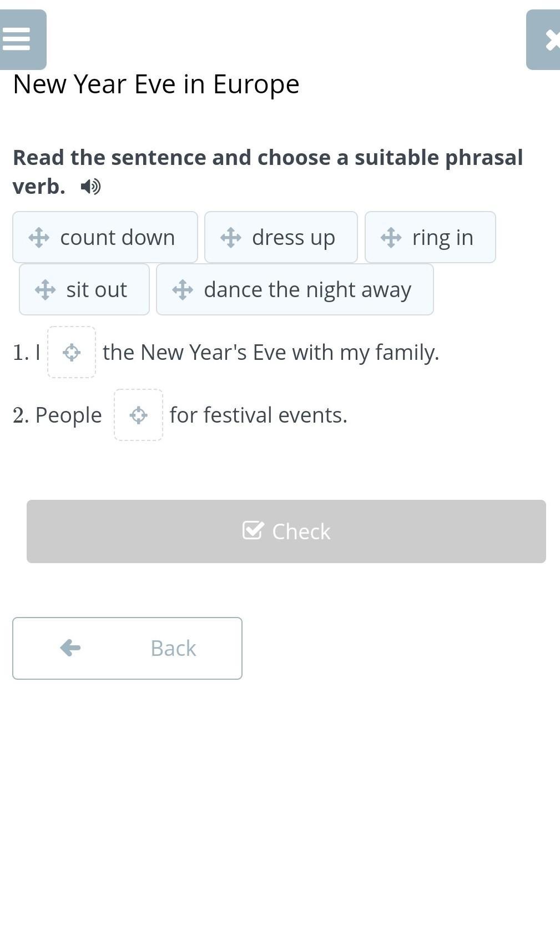Click move handle icon on 'ring in'

[x=391, y=238]
